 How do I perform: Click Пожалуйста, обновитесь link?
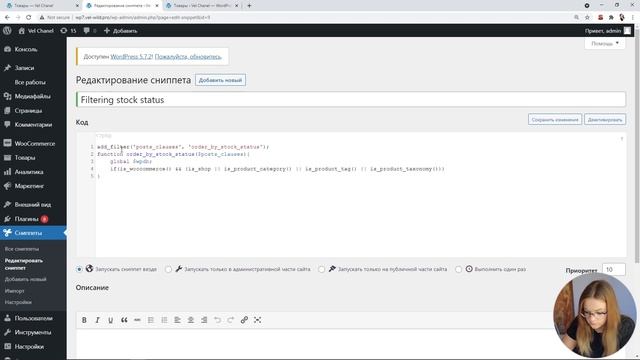point(188,57)
